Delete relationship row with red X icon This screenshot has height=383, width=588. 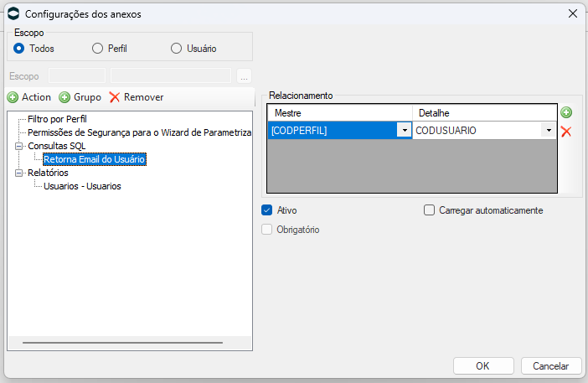tap(566, 132)
